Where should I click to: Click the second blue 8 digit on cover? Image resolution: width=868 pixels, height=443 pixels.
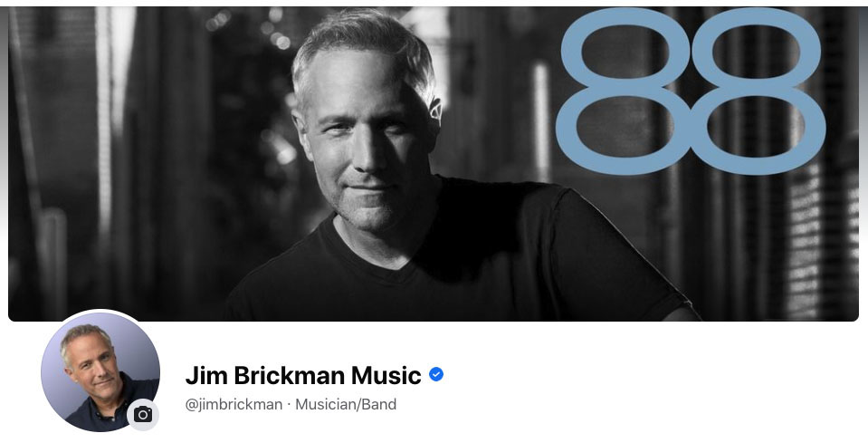[758, 91]
